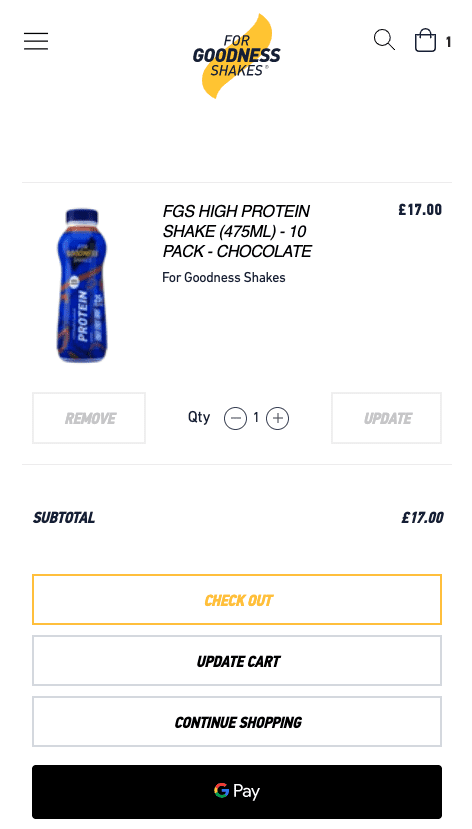Image resolution: width=472 pixels, height=829 pixels.
Task: Click the Google G logo in the pay button
Action: [x=221, y=791]
